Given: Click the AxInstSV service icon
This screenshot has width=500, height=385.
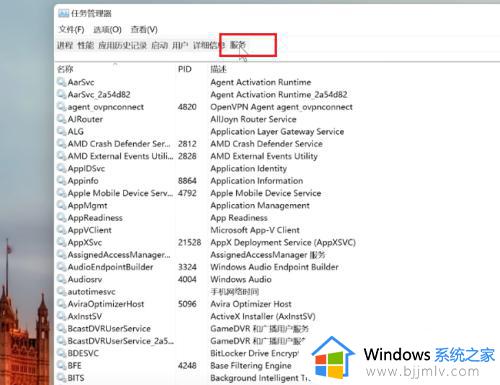Looking at the screenshot, I should (62, 316).
